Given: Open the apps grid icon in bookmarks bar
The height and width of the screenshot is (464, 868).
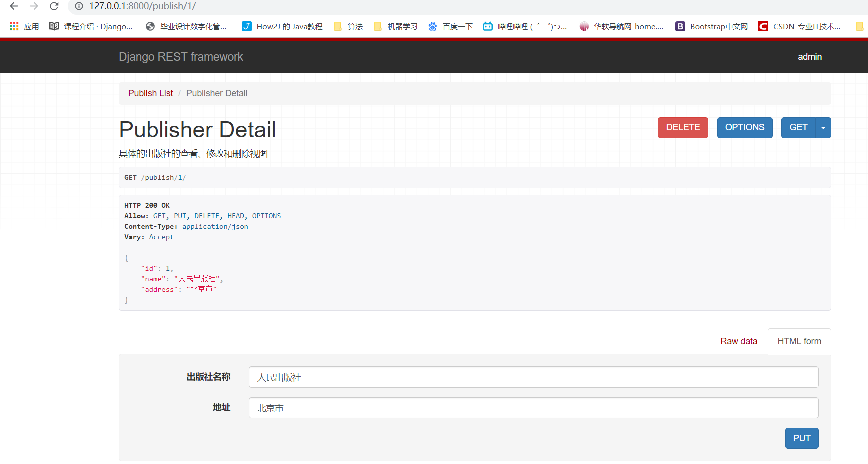Looking at the screenshot, I should point(14,26).
